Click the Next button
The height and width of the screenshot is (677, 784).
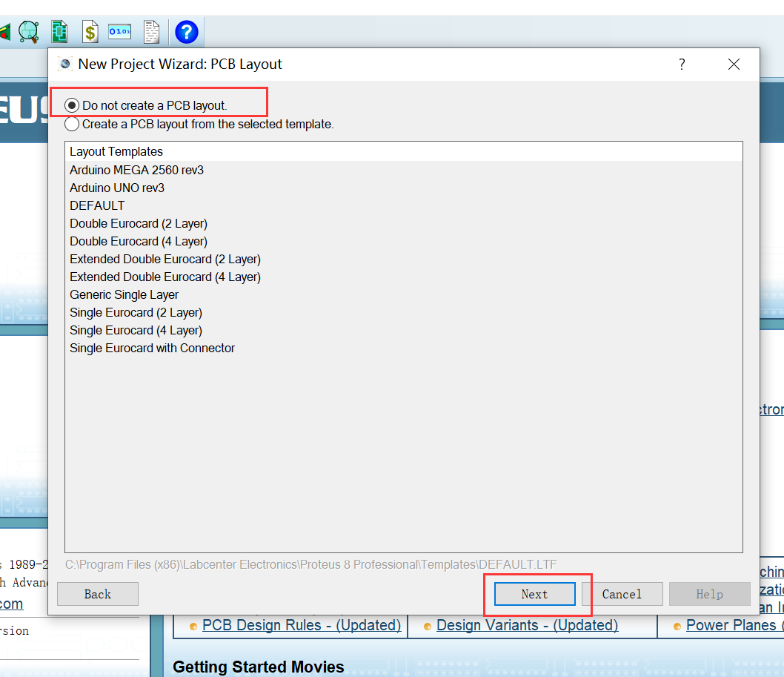point(534,594)
